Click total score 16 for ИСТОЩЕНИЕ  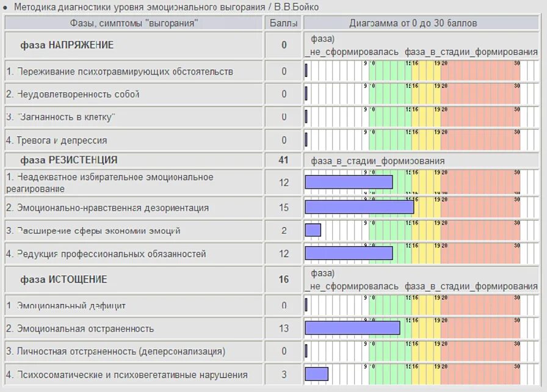point(283,280)
